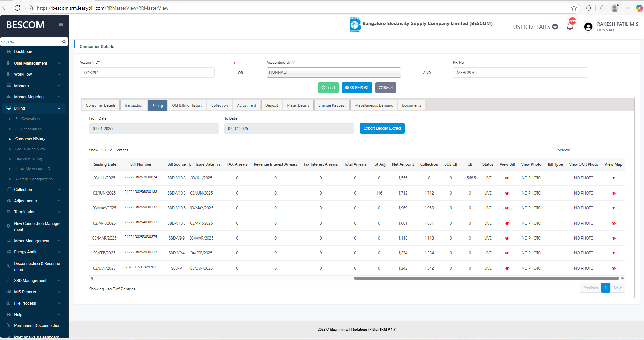The height and width of the screenshot is (340, 644).
Task: View map eye icon for 03/JUN/2025
Action: [x=614, y=193]
